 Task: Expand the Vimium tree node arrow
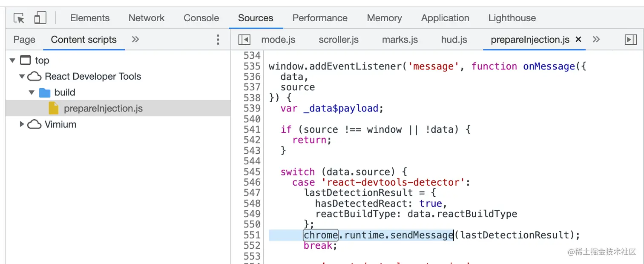[22, 124]
